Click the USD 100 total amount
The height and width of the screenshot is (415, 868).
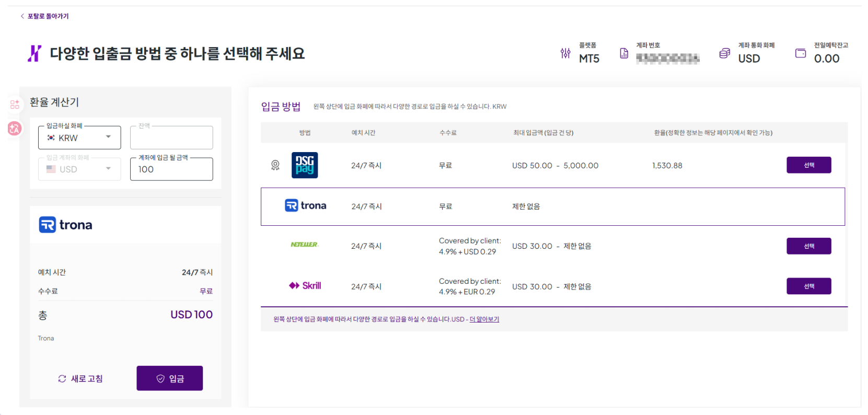191,315
